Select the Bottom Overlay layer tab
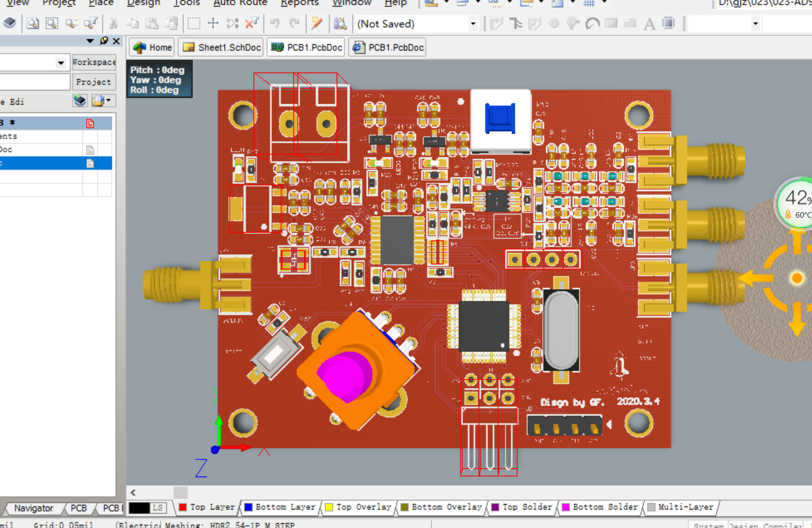The width and height of the screenshot is (812, 528). (441, 507)
